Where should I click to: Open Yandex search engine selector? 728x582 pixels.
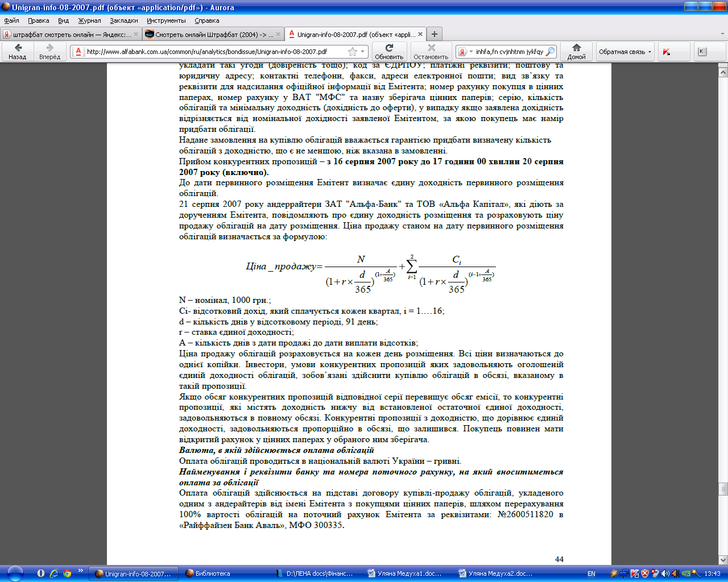click(x=465, y=52)
